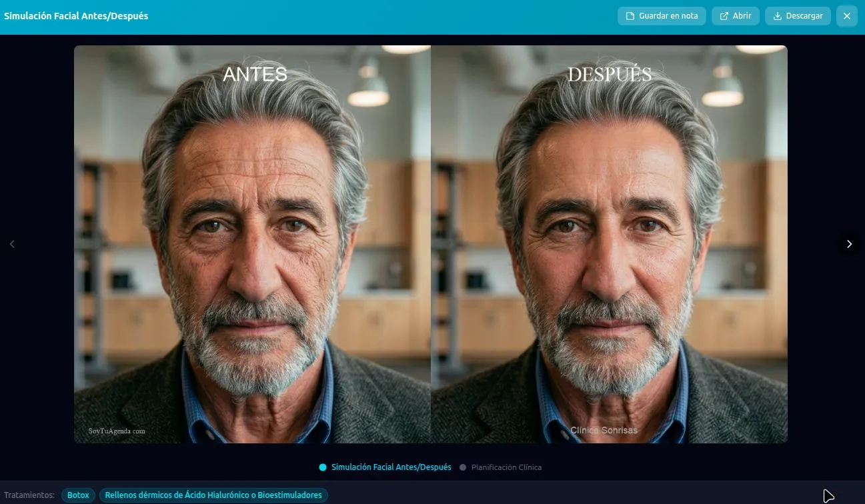Select the Simulación Facial Antes/Después indicator

pyautogui.click(x=385, y=467)
